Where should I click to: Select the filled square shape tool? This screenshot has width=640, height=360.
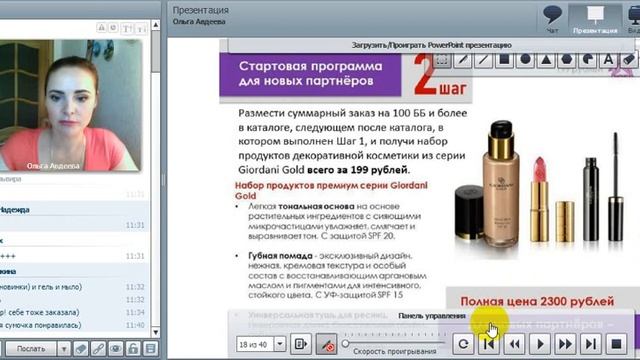coord(504,60)
